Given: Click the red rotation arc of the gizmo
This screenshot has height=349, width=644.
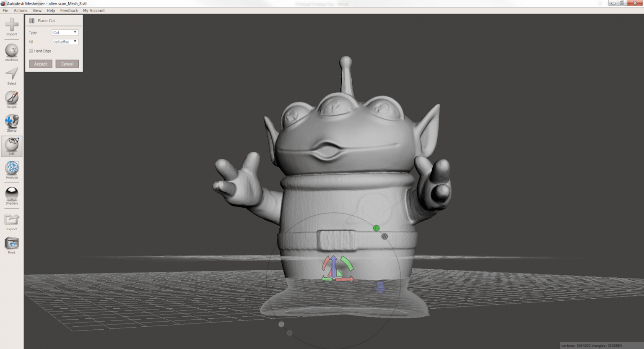Looking at the screenshot, I should 325,263.
